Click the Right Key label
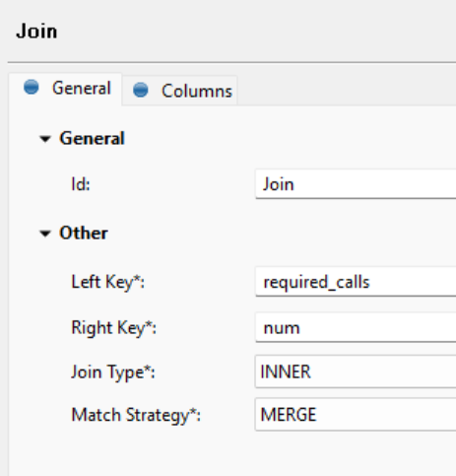 (x=114, y=328)
